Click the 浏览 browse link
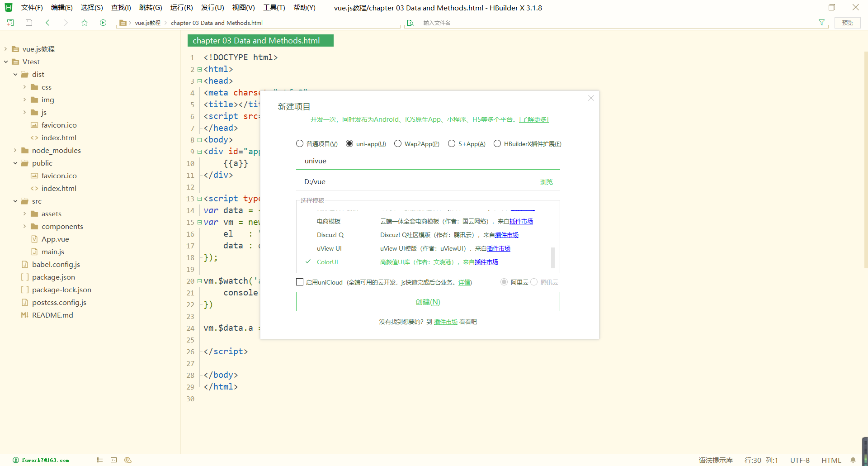This screenshot has height=466, width=868. pyautogui.click(x=546, y=182)
